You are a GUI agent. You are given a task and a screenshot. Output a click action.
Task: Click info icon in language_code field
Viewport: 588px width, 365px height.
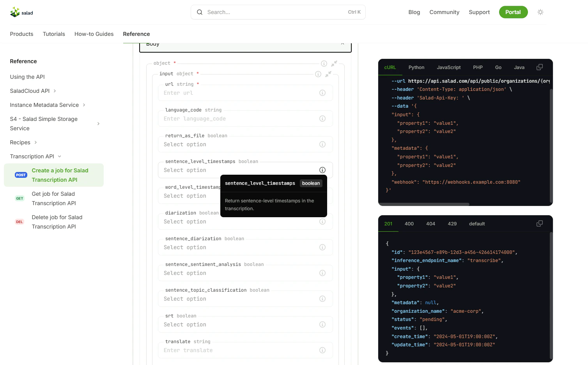pos(322,119)
